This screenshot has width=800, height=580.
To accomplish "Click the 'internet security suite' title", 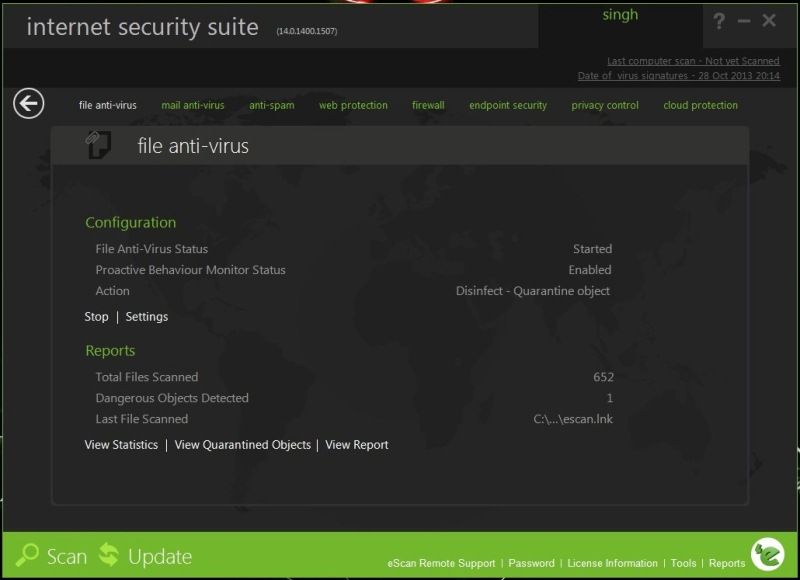I will click(142, 27).
